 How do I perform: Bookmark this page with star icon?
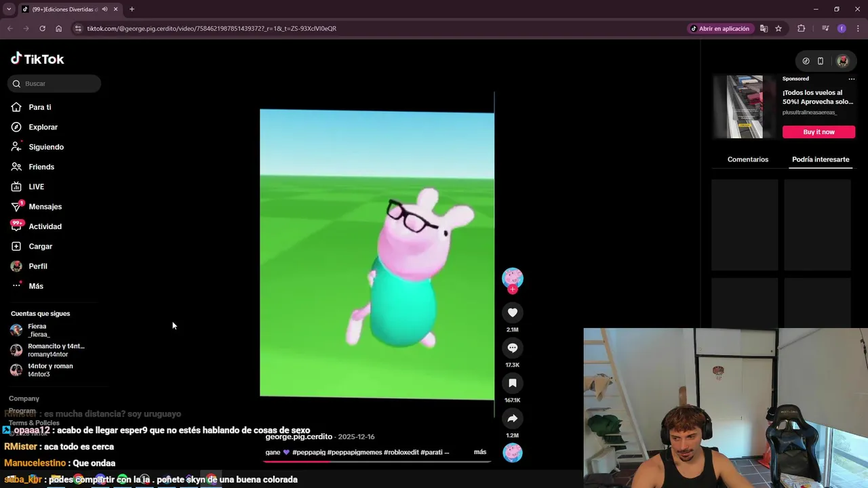click(778, 28)
